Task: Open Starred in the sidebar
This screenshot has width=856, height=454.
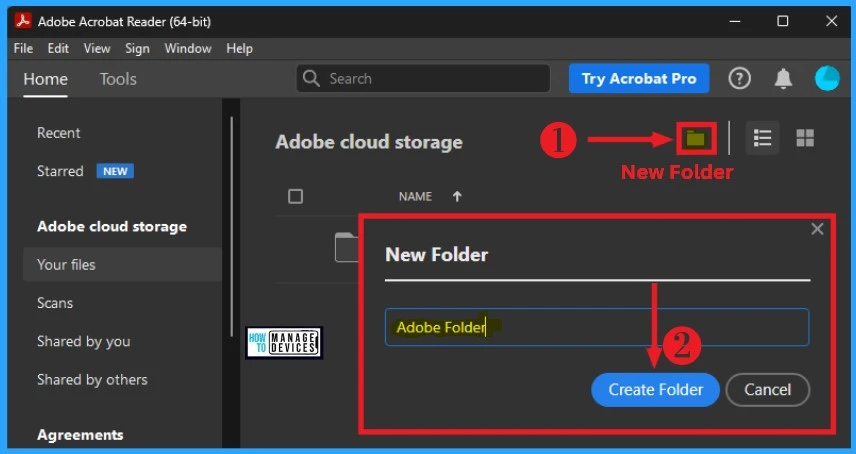Action: [60, 171]
